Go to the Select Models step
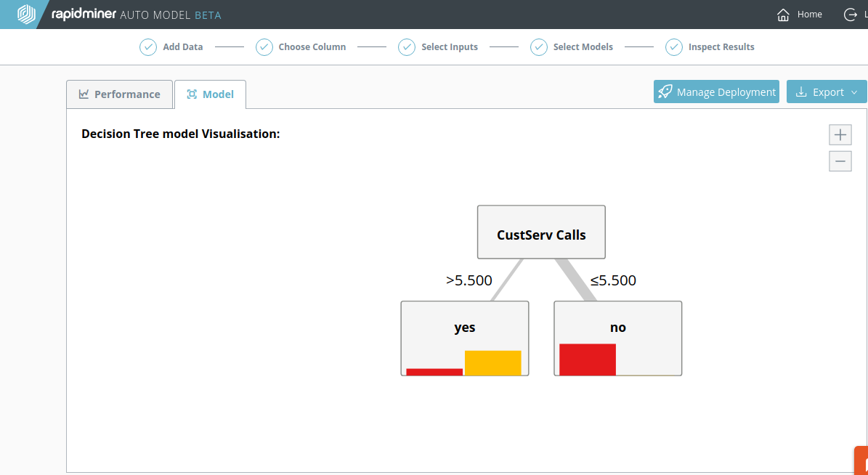 point(583,47)
